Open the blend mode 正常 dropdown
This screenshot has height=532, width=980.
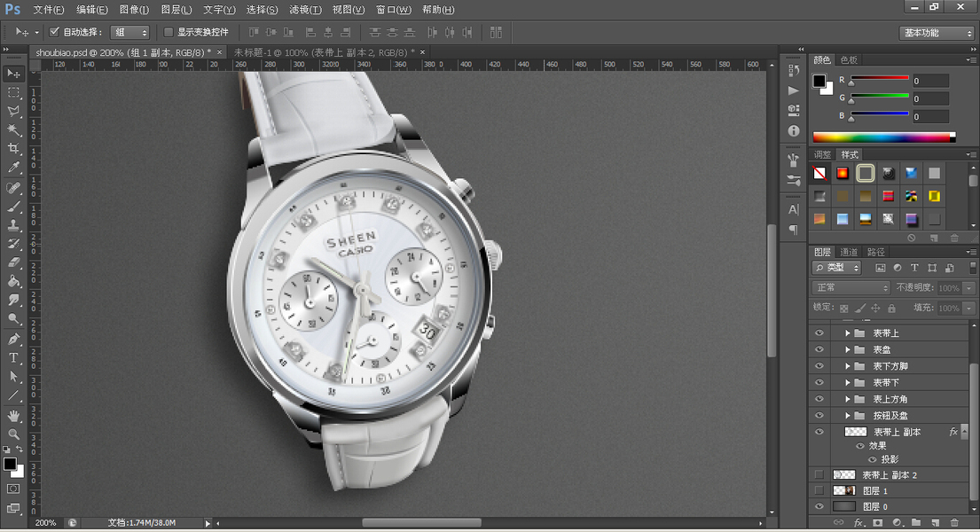(x=851, y=287)
